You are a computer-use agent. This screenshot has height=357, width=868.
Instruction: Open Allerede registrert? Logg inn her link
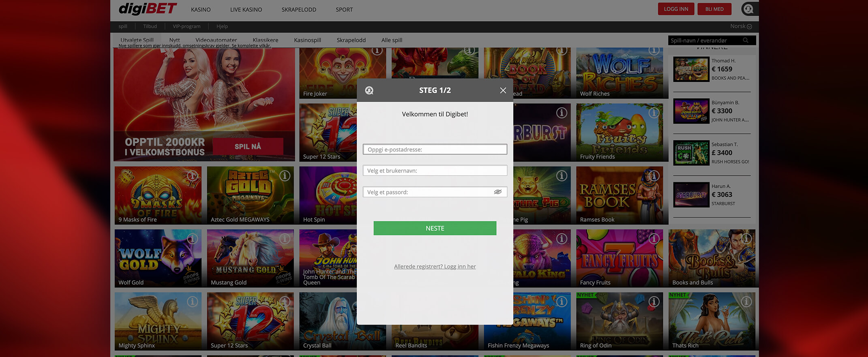[x=435, y=266]
